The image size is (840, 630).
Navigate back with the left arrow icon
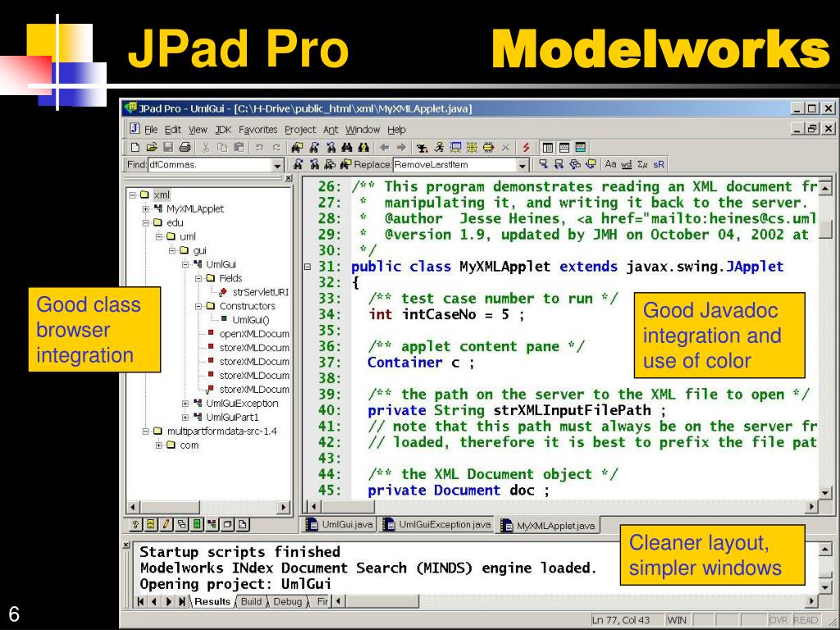tap(384, 148)
